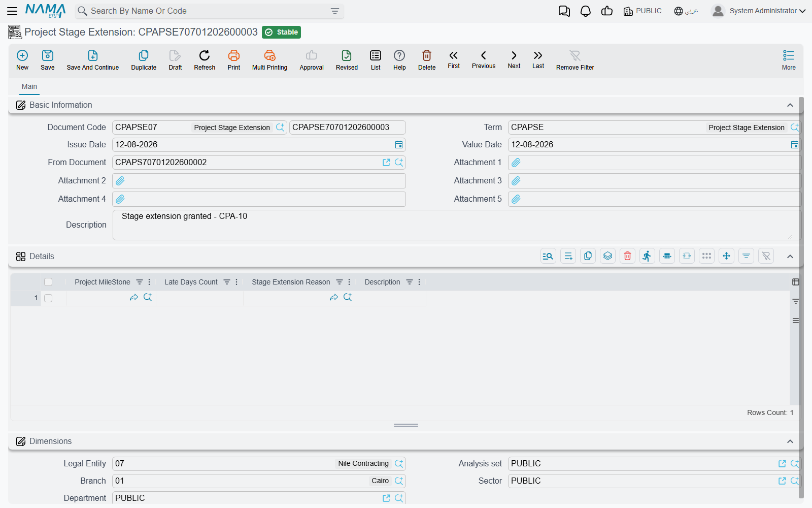
Task: Open the More options menu
Action: click(x=789, y=60)
